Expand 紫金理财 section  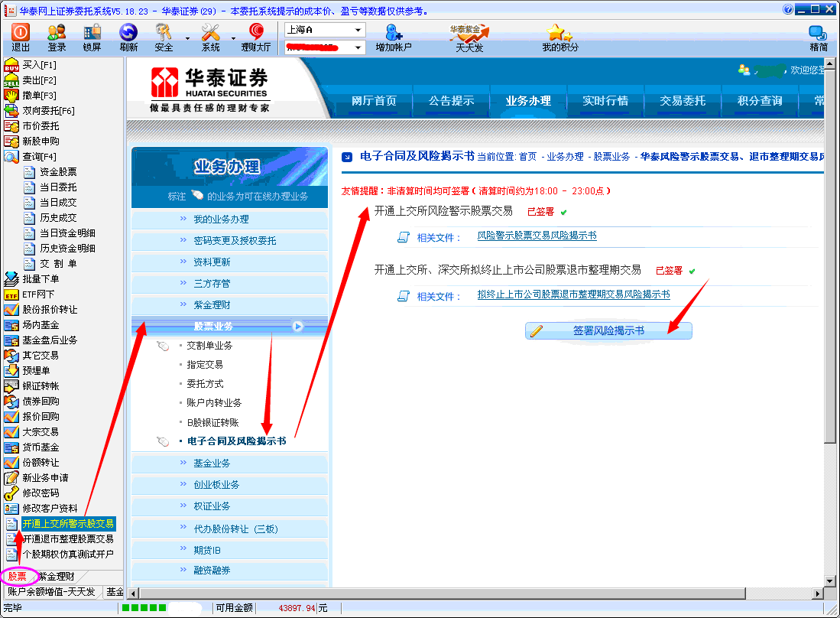(229, 305)
